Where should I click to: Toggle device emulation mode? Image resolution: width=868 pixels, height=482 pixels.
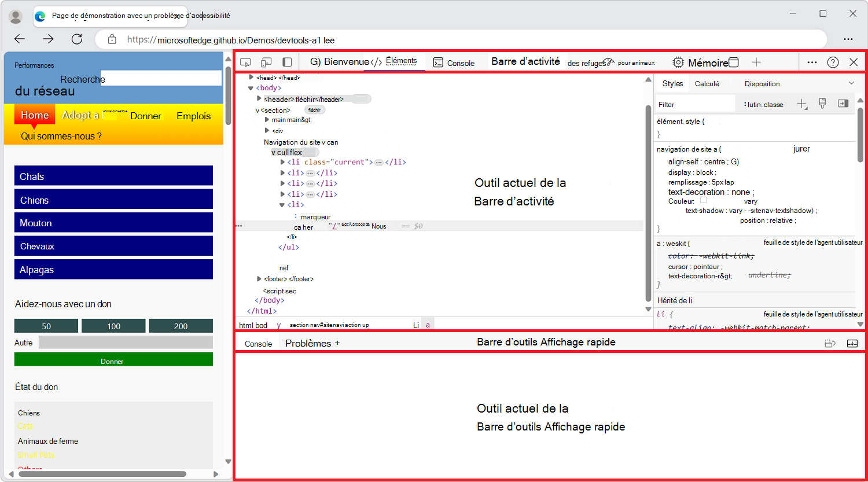click(x=266, y=62)
